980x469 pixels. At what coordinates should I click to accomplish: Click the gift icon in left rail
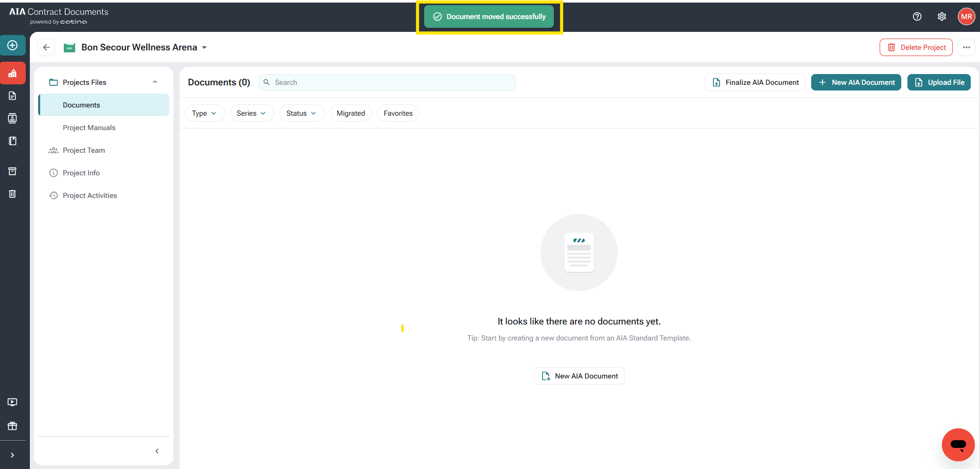click(12, 426)
